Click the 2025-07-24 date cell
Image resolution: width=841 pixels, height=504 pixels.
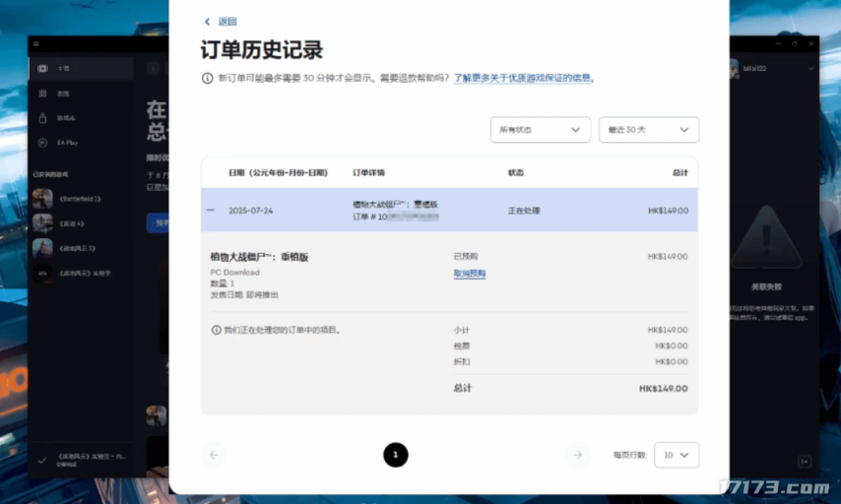250,211
